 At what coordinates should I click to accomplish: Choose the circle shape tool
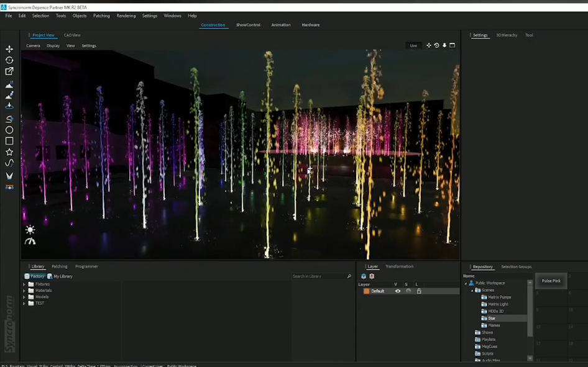pos(9,130)
